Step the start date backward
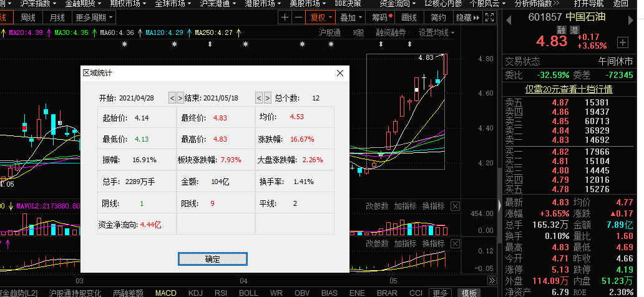This screenshot has width=644, height=297. [172, 98]
